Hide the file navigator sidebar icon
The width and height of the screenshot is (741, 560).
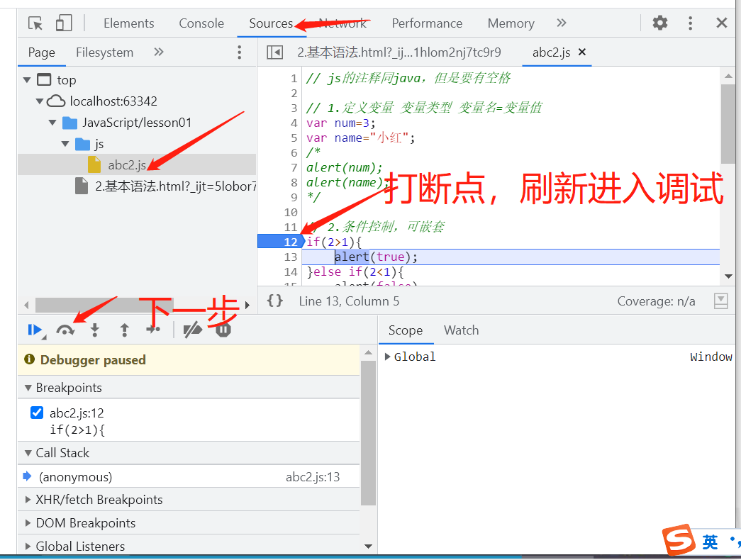tap(274, 52)
